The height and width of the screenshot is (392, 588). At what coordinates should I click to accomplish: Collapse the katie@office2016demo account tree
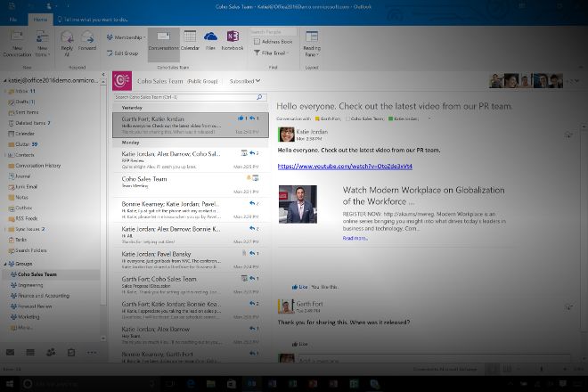pyautogui.click(x=5, y=80)
